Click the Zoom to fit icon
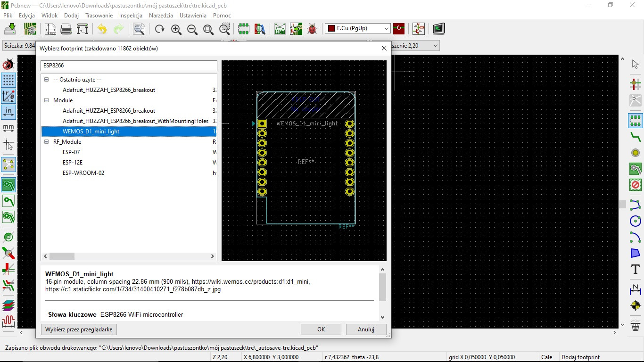Image resolution: width=644 pixels, height=362 pixels. point(208,28)
